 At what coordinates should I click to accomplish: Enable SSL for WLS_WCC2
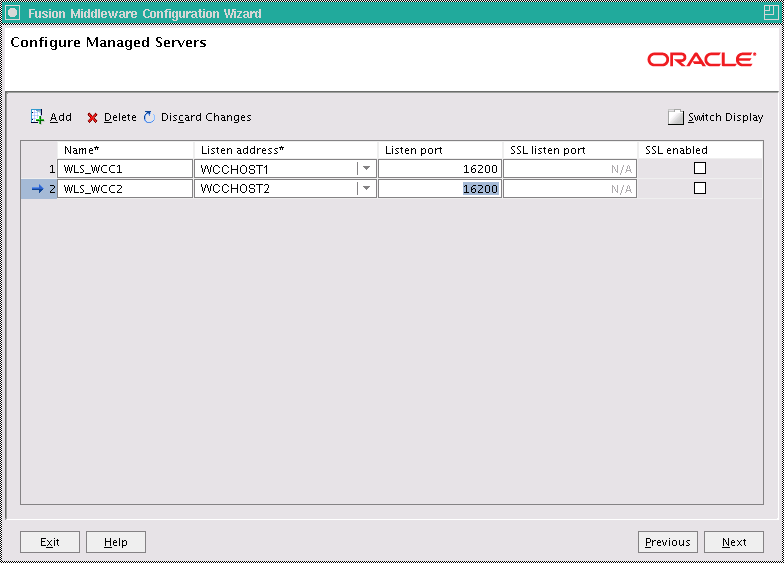700,188
